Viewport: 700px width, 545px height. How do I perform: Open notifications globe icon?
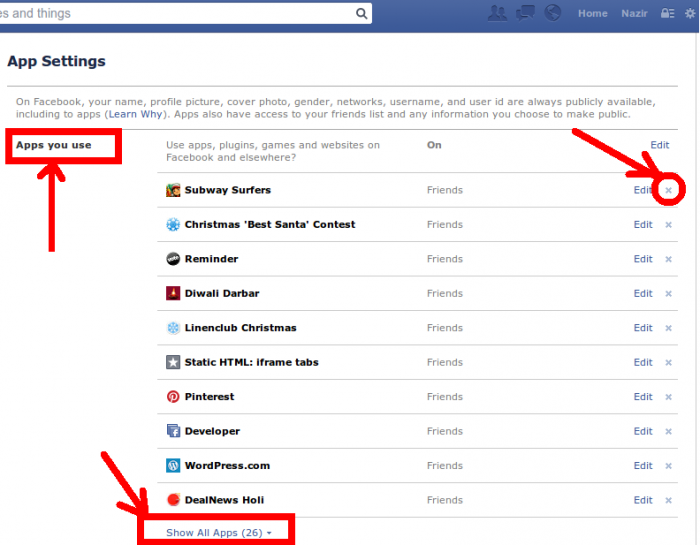pyautogui.click(x=553, y=13)
